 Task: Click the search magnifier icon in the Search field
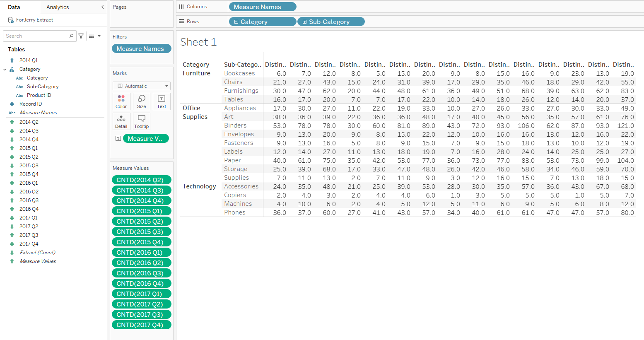[x=72, y=36]
